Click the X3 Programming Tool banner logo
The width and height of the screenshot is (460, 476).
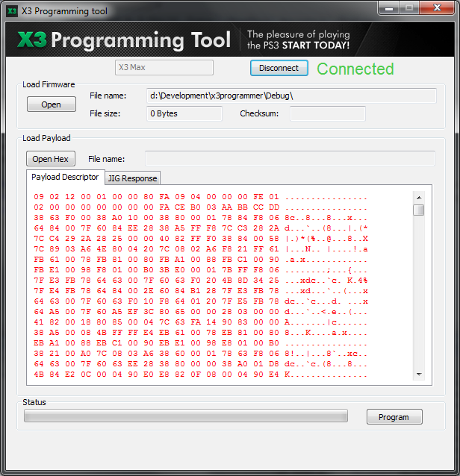124,40
